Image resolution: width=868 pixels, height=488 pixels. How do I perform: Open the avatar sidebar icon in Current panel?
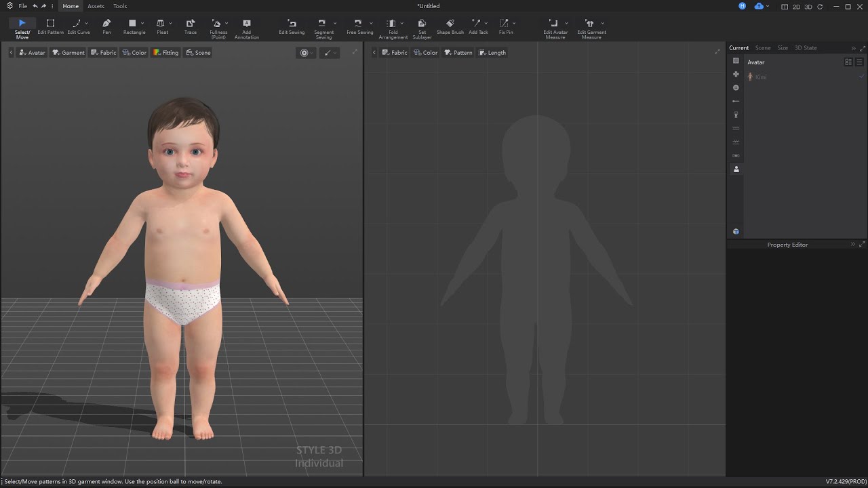(x=736, y=169)
